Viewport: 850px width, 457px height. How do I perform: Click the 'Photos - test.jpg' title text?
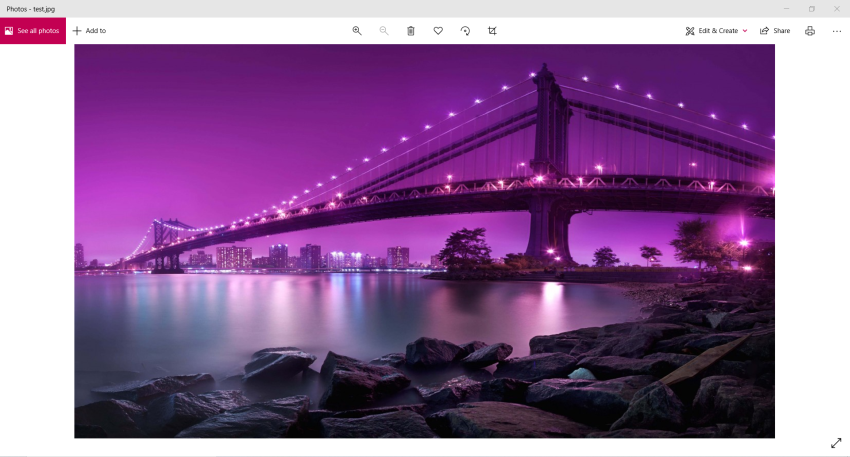coord(31,9)
